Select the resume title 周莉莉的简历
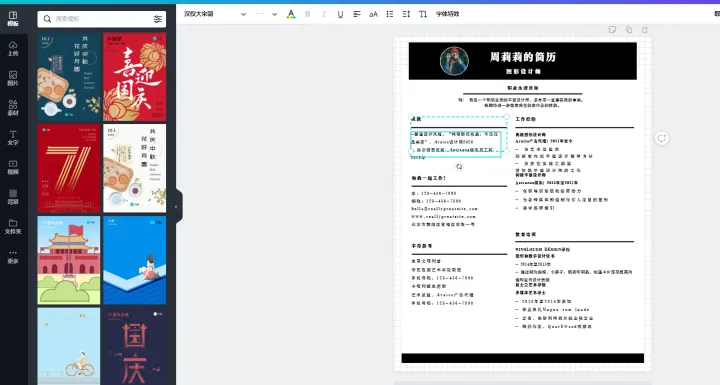Image resolution: width=720 pixels, height=385 pixels. coord(523,57)
